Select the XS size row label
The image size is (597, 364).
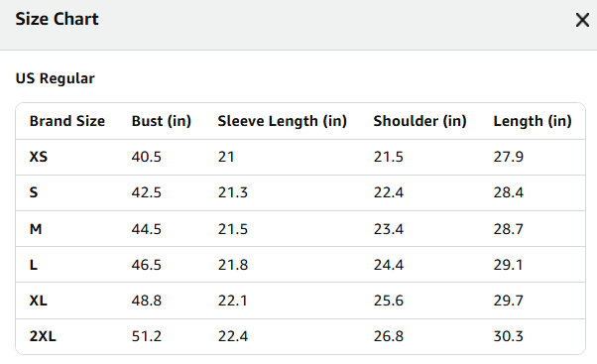(x=39, y=157)
